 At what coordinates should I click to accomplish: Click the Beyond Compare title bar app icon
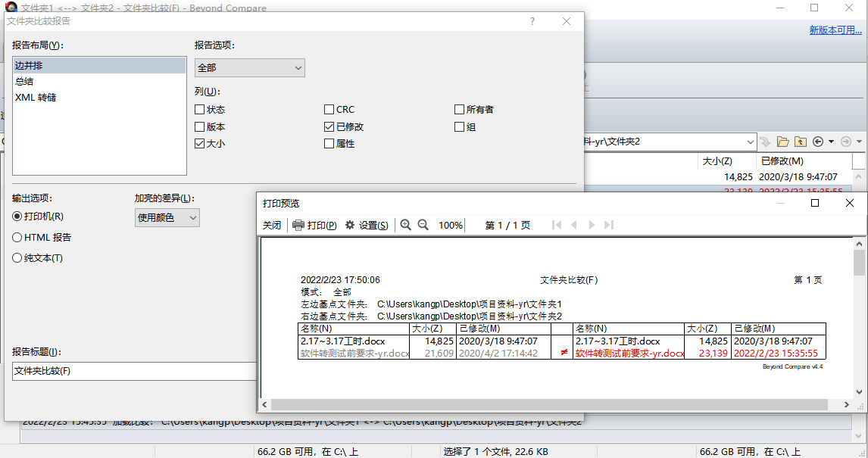tap(11, 7)
